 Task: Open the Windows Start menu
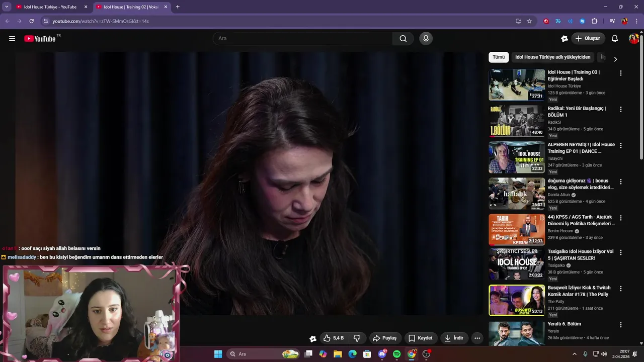[x=218, y=354]
